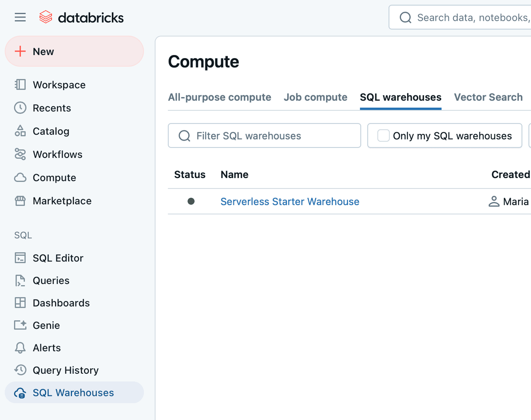Viewport: 531px width, 420px height.
Task: Click the magnifier in Filter SQL warehouses
Action: [184, 136]
